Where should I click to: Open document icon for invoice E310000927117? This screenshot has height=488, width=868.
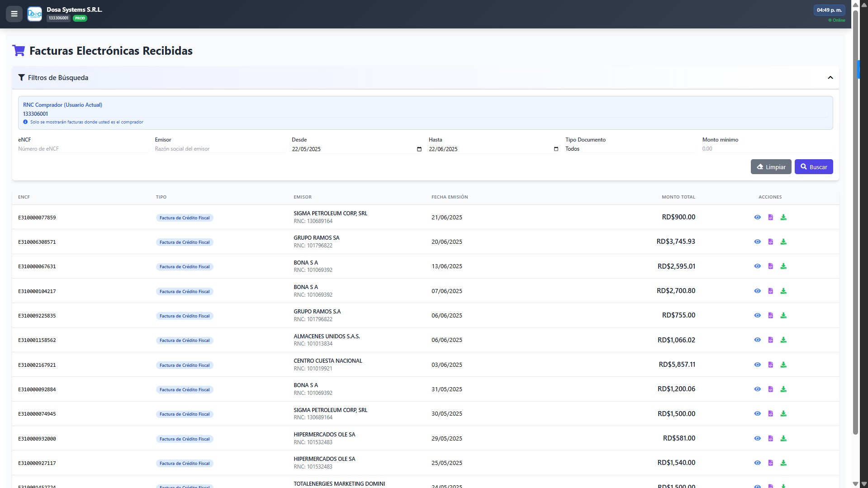[x=770, y=463]
